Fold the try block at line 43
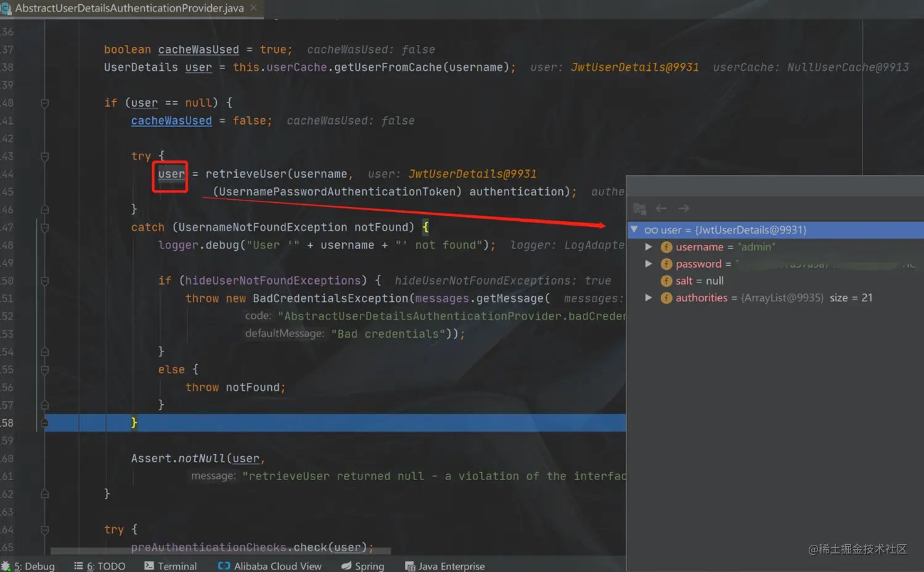 click(x=44, y=157)
